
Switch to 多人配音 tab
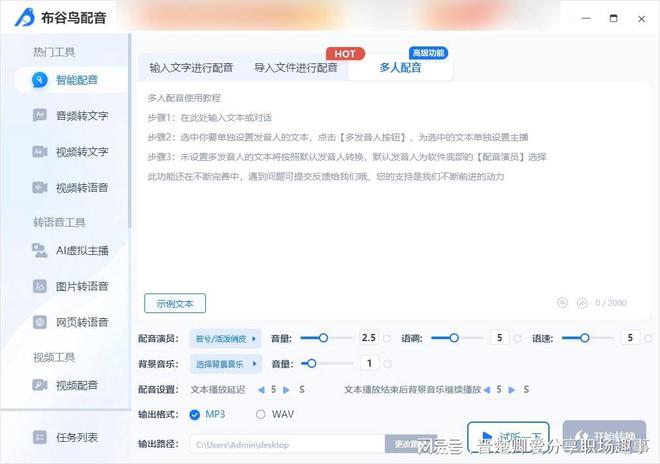[400, 67]
